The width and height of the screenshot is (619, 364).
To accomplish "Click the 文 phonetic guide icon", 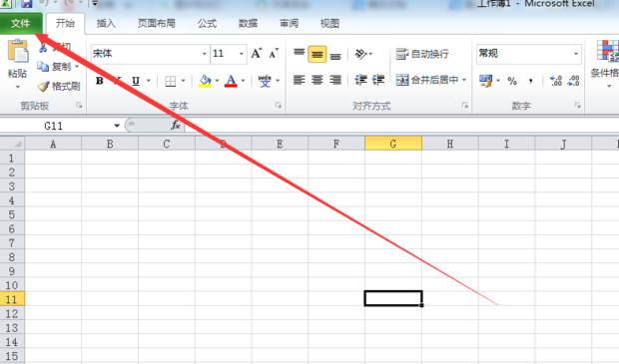I will (265, 81).
